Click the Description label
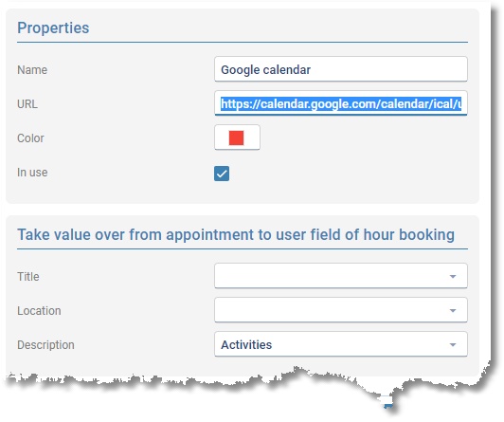 45,345
